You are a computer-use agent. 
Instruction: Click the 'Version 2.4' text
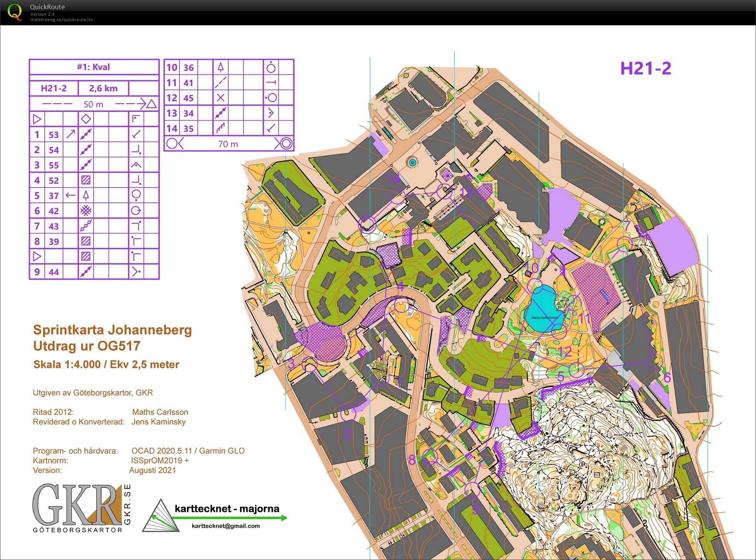[x=42, y=14]
